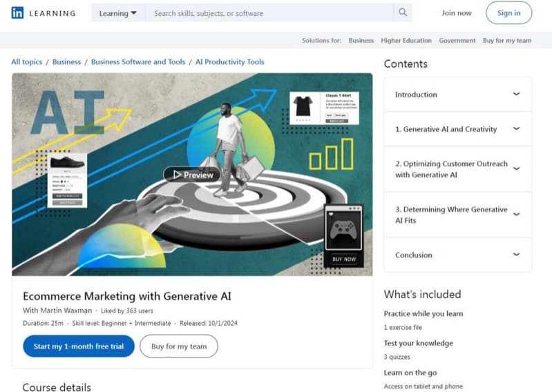Image resolution: width=552 pixels, height=392 pixels.
Task: Go to Business Software and Tools breadcrumb
Action: click(x=138, y=62)
